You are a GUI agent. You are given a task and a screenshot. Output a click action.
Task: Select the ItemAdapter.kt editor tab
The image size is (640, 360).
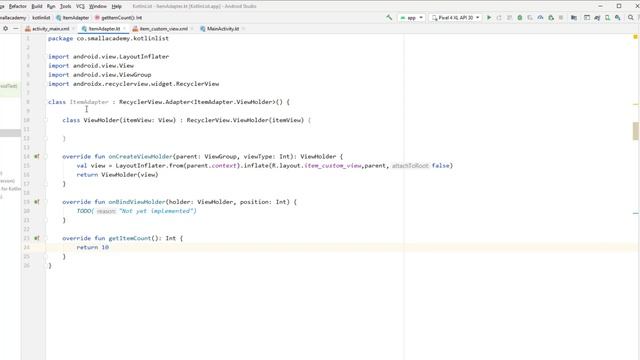pos(104,29)
